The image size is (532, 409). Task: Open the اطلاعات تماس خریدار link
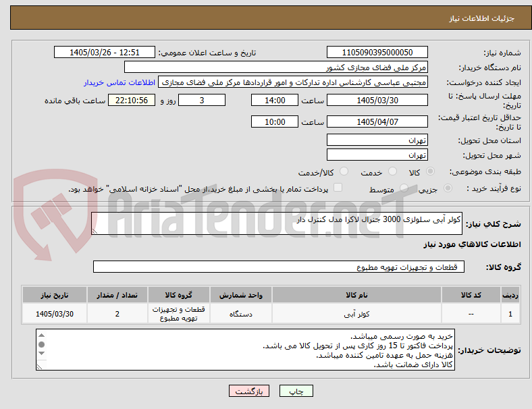pos(119,82)
